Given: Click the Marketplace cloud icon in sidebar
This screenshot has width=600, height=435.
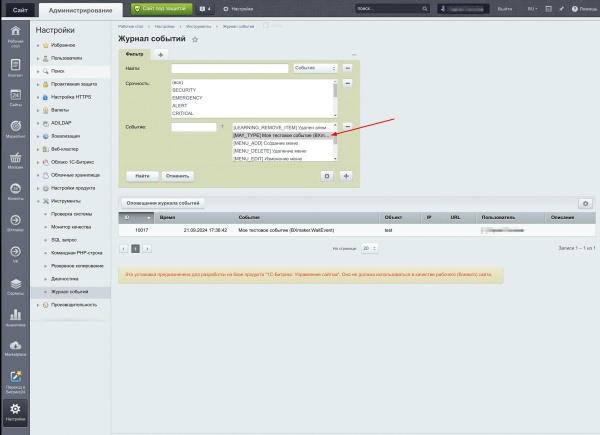Looking at the screenshot, I should [15, 346].
